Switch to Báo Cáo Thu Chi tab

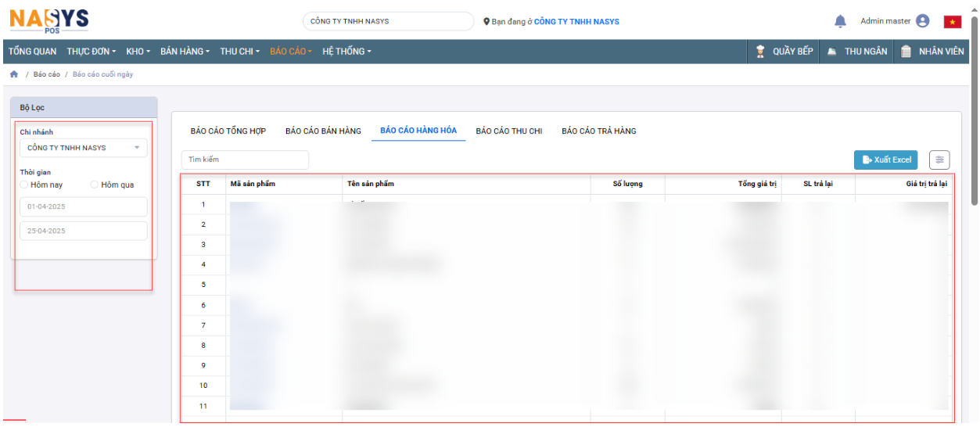(x=508, y=131)
